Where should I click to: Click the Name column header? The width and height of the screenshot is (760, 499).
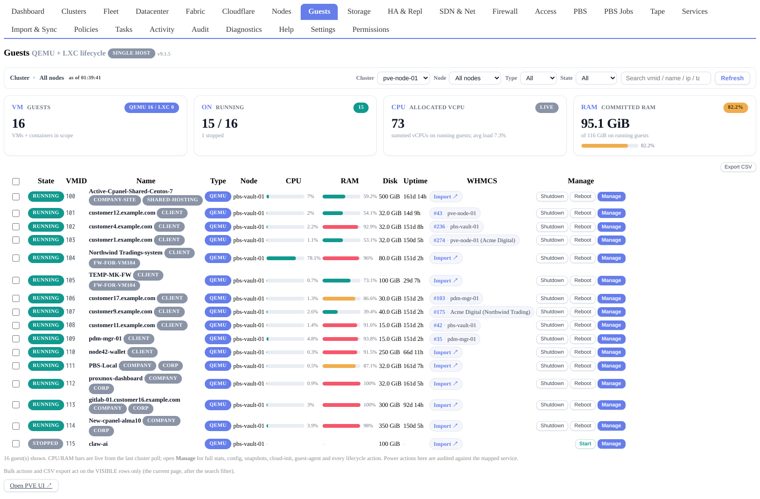coord(145,181)
